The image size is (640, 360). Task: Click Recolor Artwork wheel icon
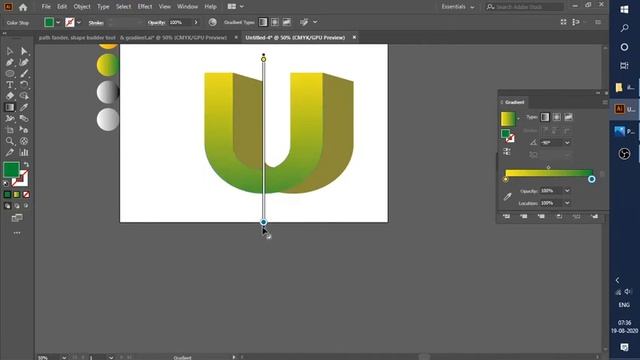[x=212, y=22]
